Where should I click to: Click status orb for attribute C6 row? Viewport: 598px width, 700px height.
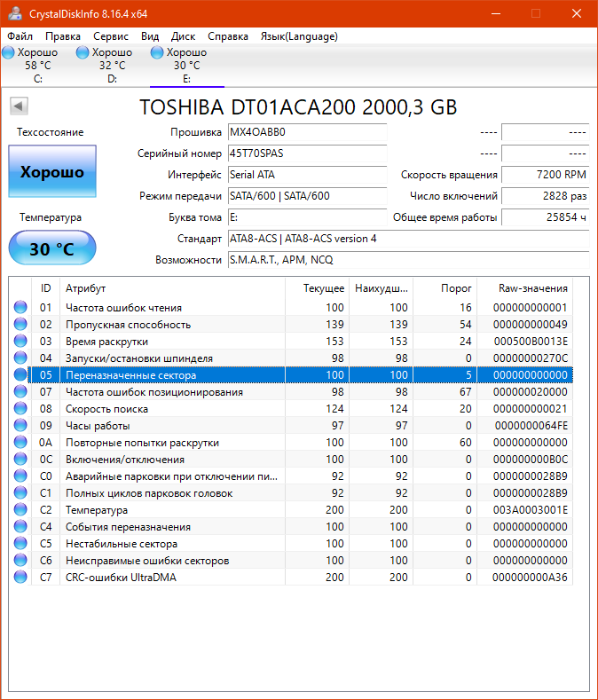tap(20, 561)
